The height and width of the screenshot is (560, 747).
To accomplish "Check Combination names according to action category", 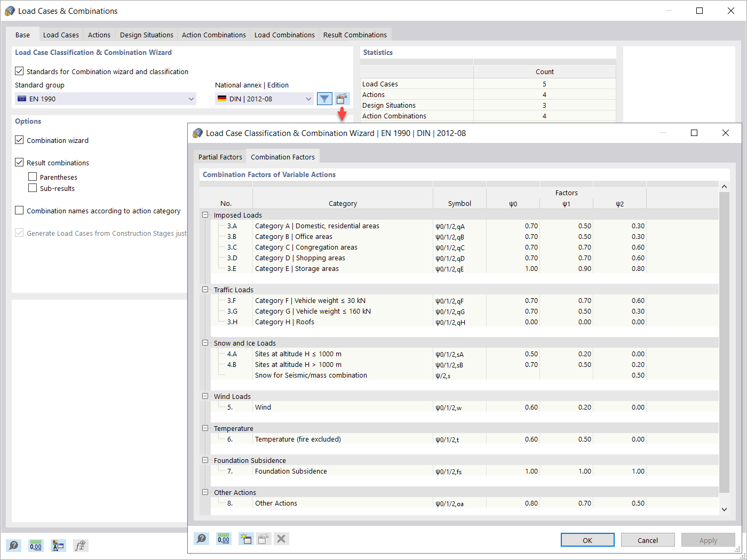I will [x=19, y=210].
